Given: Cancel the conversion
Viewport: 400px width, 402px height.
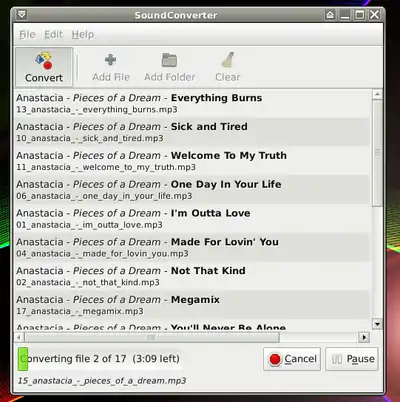Looking at the screenshot, I should (x=292, y=359).
